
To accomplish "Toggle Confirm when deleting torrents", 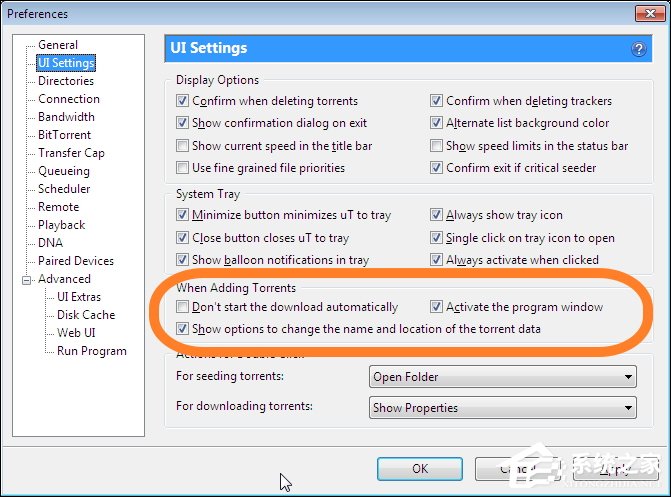I will tap(182, 101).
